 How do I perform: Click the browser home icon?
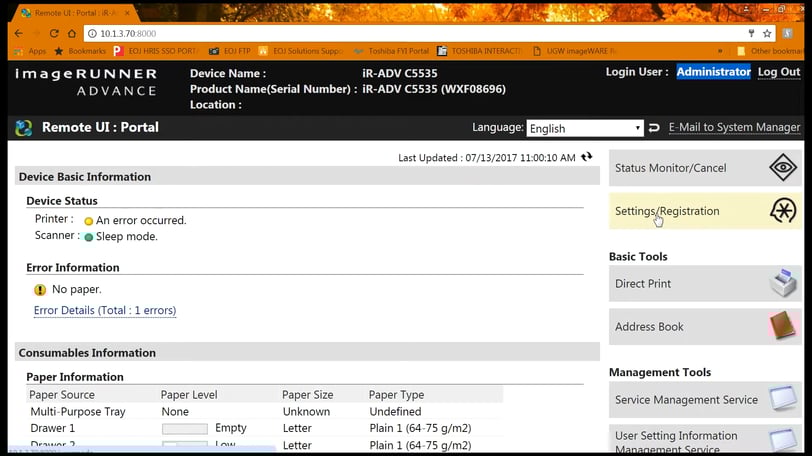[72, 33]
